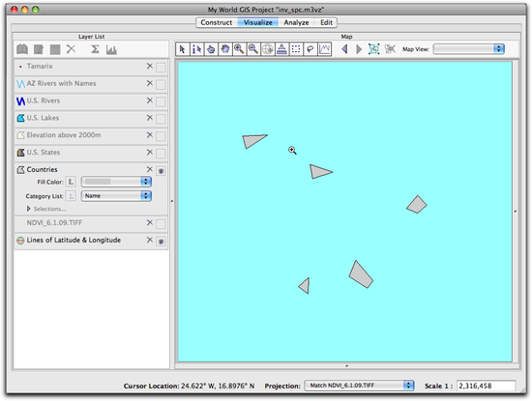Select the U.S. States layer row
Screen dimensions: 532x401
coord(91,154)
